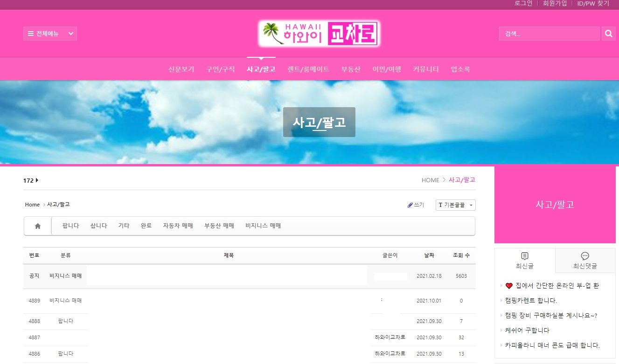Image resolution: width=619 pixels, height=364 pixels.
Task: Filter by 기타 category
Action: [124, 226]
